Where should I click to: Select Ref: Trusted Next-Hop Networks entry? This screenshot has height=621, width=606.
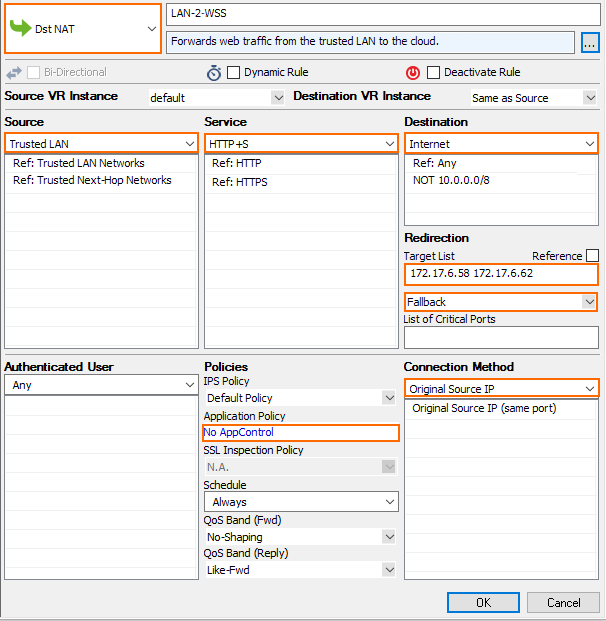(92, 181)
